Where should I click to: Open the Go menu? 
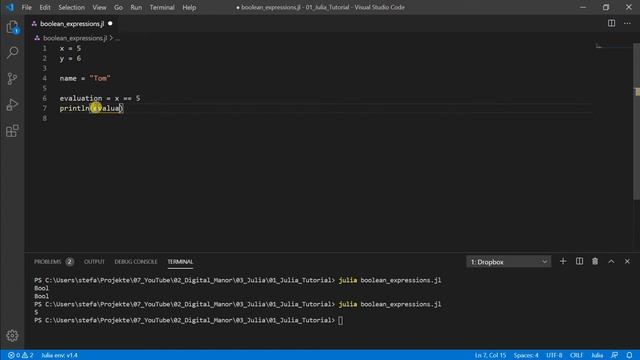118,7
